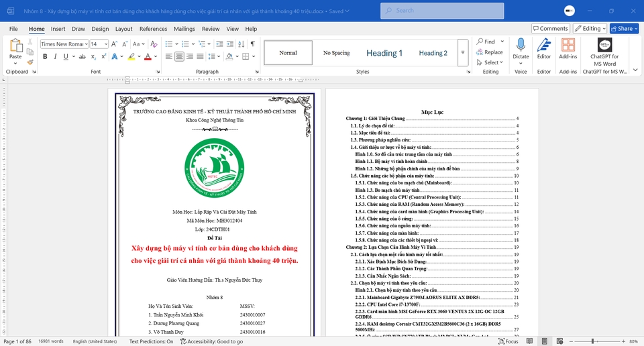Viewport: 644px width, 346px height.
Task: Switch to the Layout tab
Action: [x=123, y=29]
